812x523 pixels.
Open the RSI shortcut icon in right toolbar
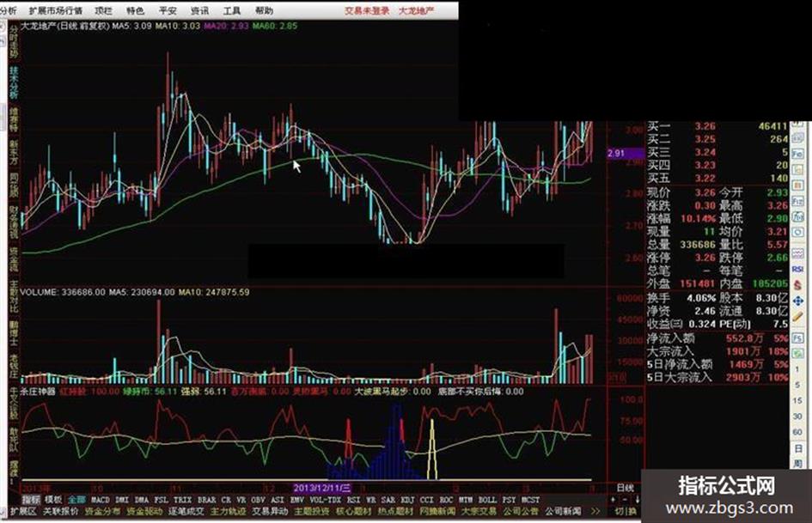tap(797, 268)
